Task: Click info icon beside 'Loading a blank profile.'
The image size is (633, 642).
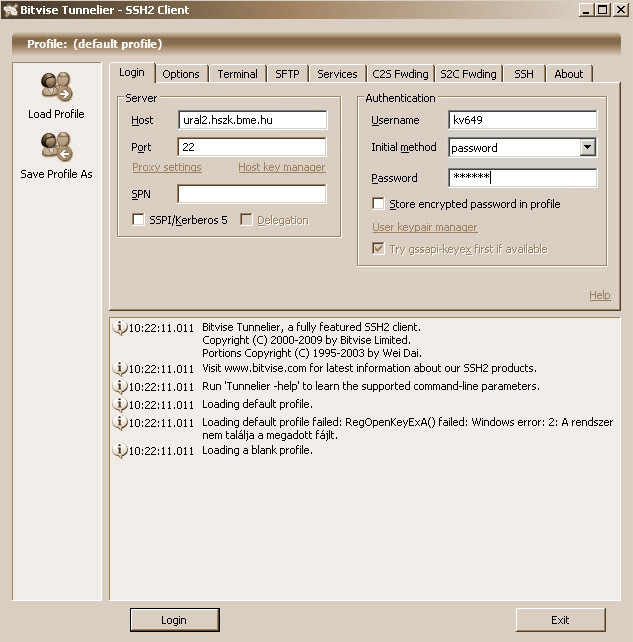Action: tap(120, 450)
